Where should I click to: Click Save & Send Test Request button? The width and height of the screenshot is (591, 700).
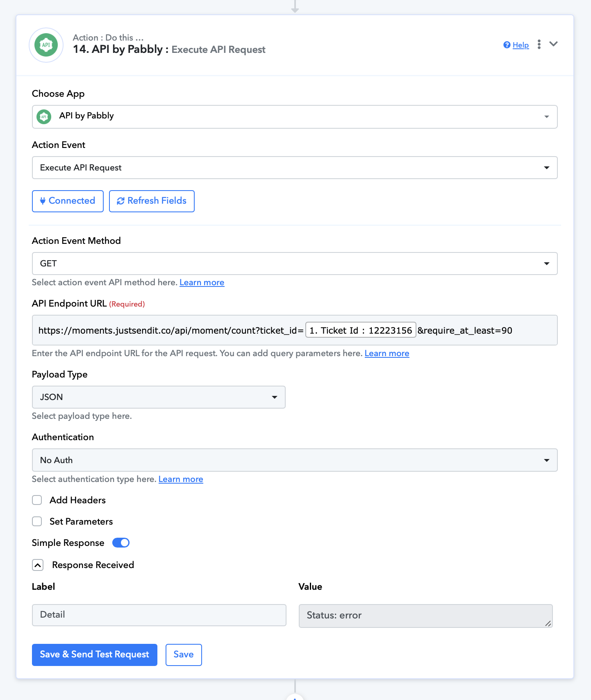[x=95, y=655]
